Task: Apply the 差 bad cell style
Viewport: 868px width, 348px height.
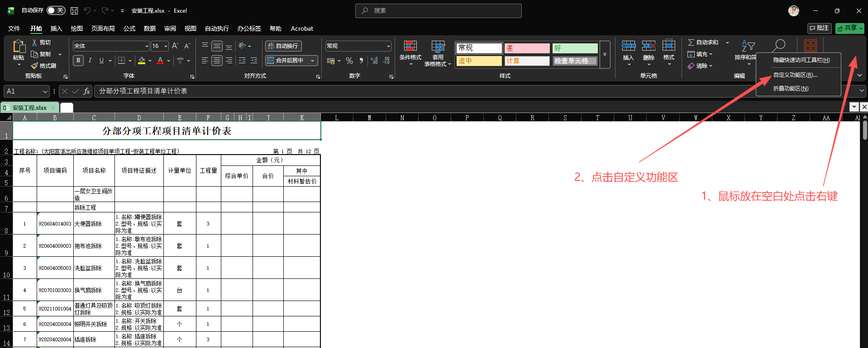Action: pos(527,48)
